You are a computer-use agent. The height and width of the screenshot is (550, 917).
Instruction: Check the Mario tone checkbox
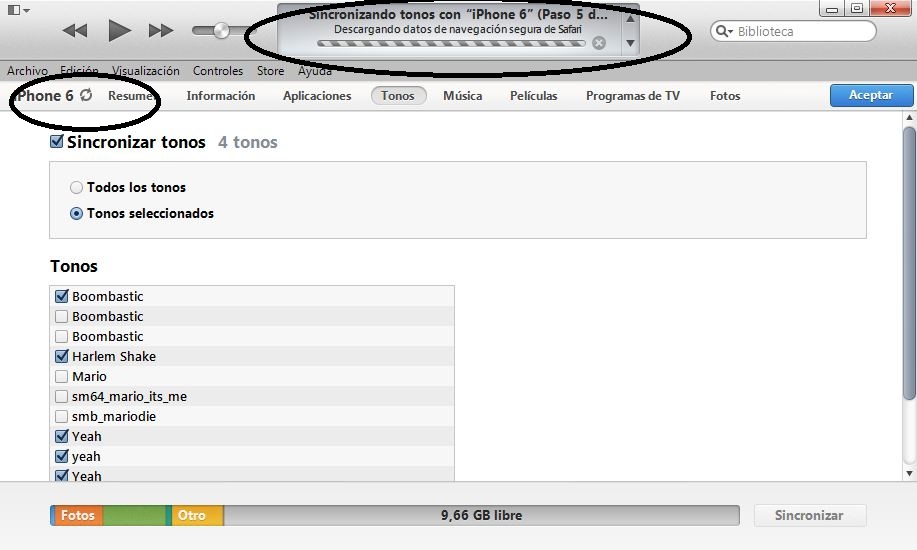pyautogui.click(x=61, y=376)
